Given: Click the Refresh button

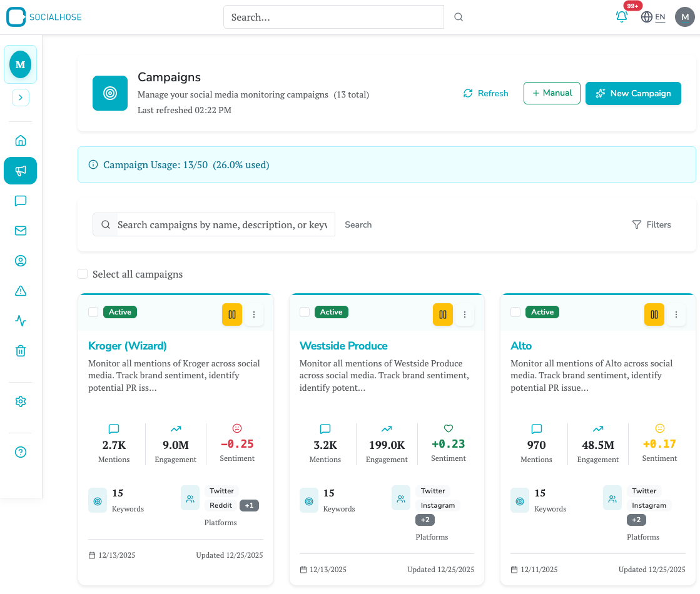Looking at the screenshot, I should 485,93.
